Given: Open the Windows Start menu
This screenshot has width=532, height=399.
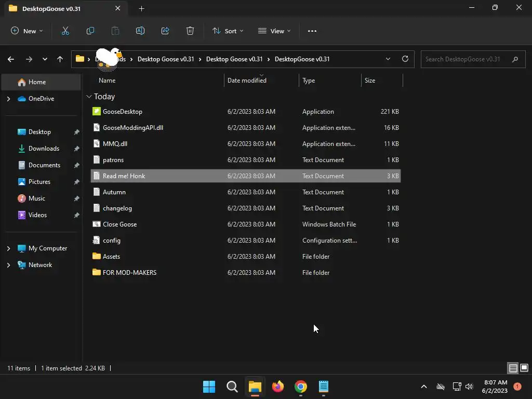Looking at the screenshot, I should (x=209, y=387).
